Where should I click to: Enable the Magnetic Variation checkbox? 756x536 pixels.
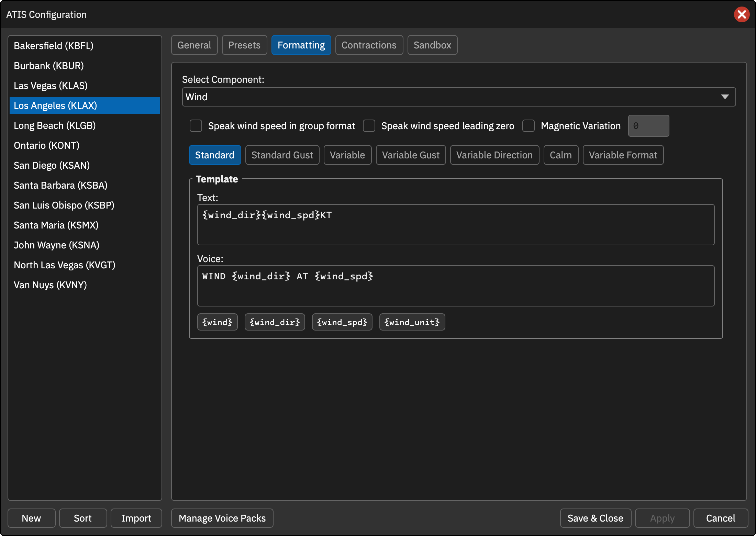(x=529, y=126)
